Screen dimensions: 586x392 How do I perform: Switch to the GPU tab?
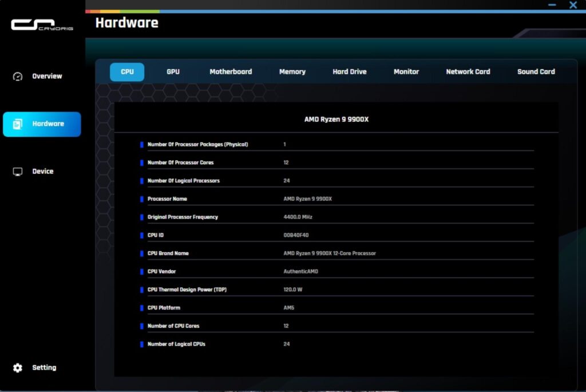(173, 72)
